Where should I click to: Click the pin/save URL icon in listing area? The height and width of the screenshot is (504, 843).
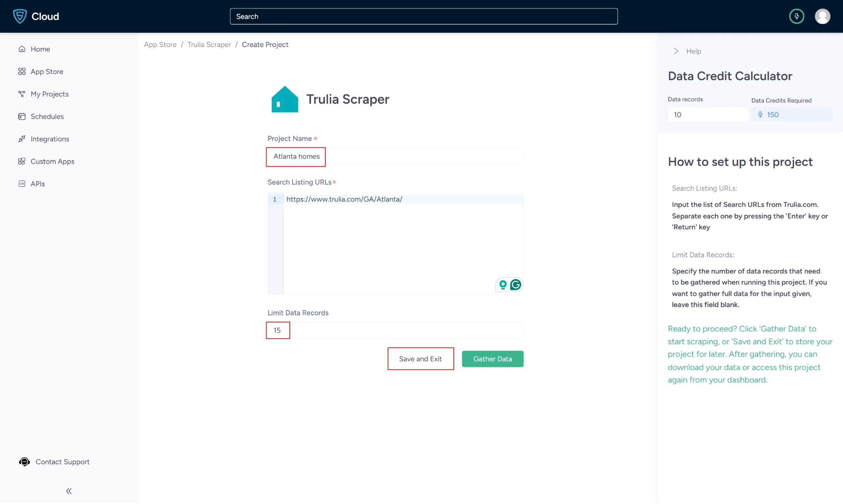[503, 284]
